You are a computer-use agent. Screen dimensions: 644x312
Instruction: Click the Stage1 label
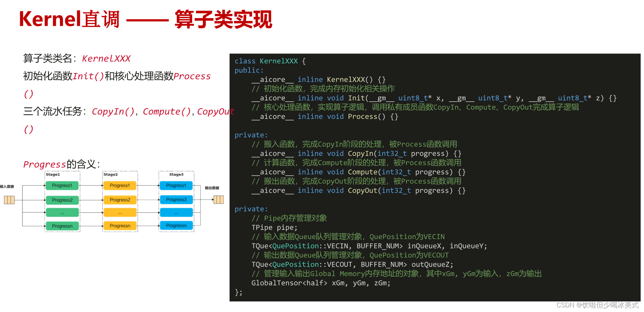pyautogui.click(x=53, y=175)
